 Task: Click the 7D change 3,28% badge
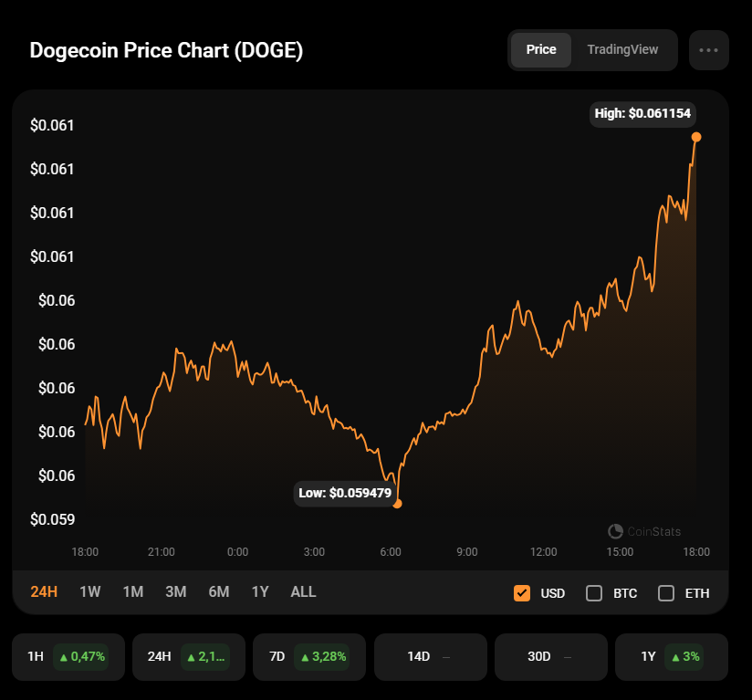coord(322,656)
